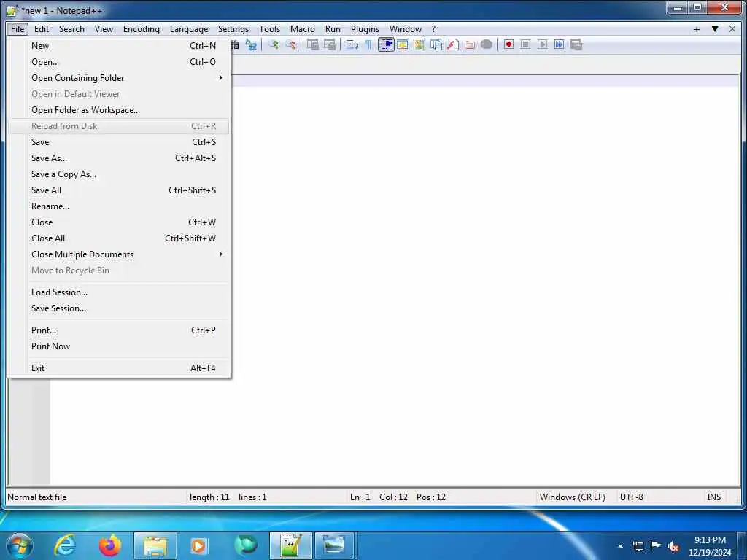The height and width of the screenshot is (560, 747).
Task: Open the Function List panel icon
Action: (453, 44)
